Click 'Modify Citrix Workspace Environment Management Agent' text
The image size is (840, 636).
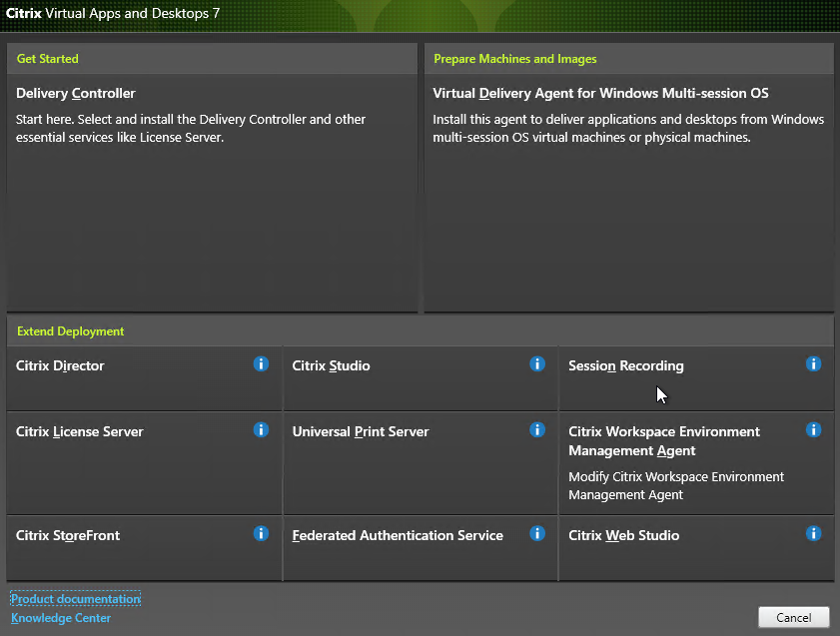pos(676,485)
